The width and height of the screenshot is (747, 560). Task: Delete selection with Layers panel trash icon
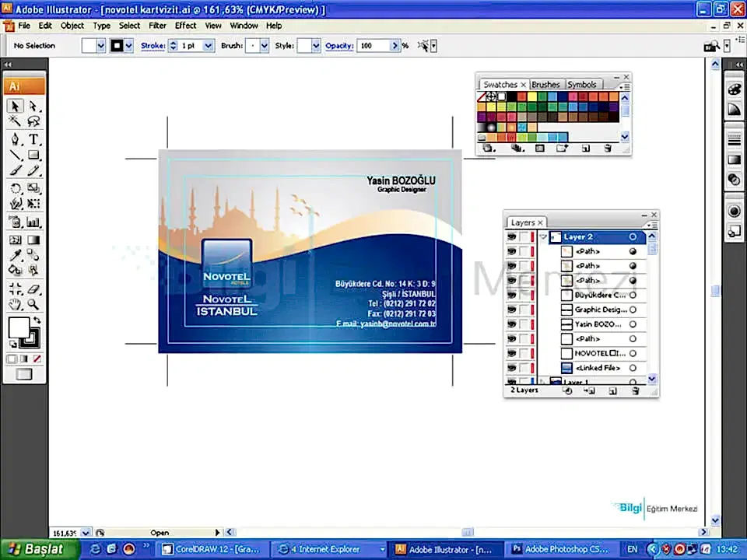635,390
